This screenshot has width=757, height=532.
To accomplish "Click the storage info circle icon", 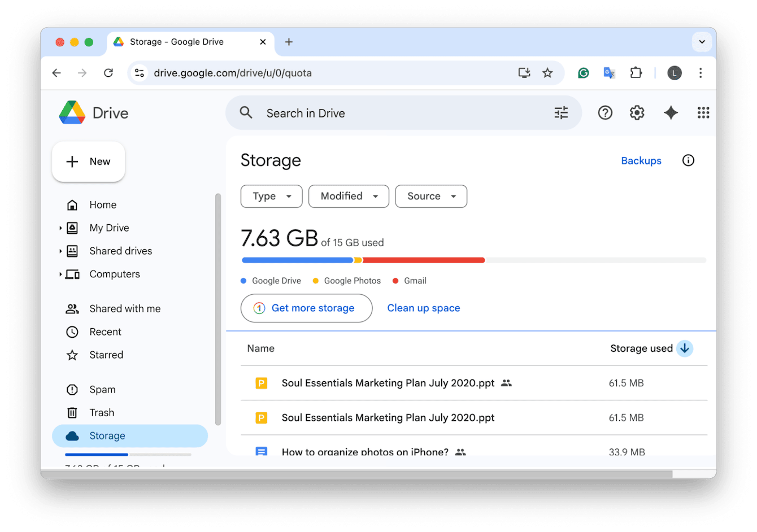I will click(688, 160).
